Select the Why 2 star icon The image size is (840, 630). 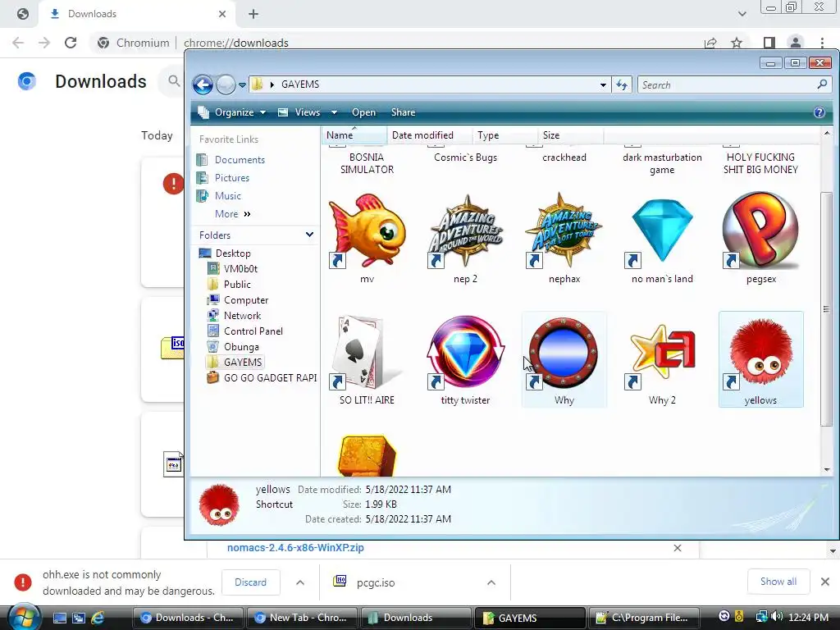[x=662, y=352]
